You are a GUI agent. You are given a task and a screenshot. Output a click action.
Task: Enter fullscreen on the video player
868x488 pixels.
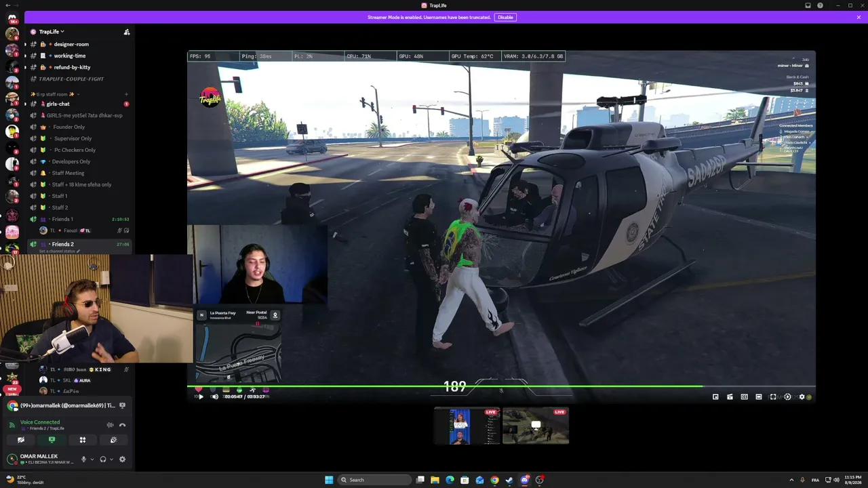[772, 396]
